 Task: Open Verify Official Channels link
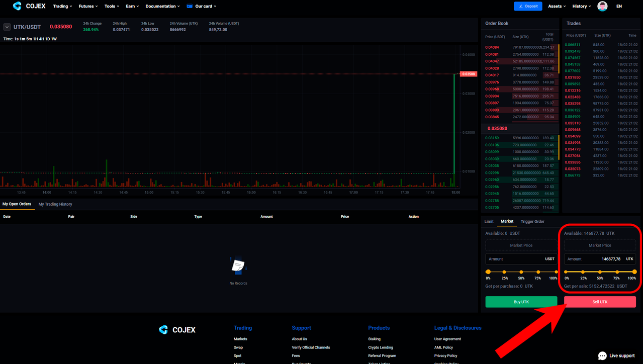[311, 347]
